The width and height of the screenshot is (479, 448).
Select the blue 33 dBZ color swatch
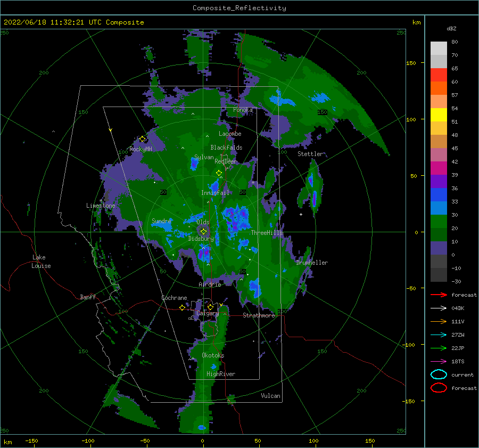click(x=439, y=208)
